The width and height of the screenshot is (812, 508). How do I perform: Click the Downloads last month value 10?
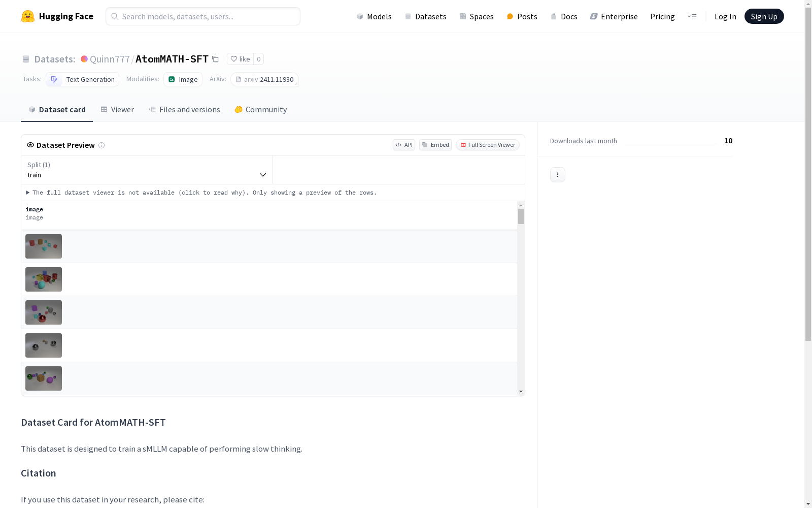[x=728, y=141]
